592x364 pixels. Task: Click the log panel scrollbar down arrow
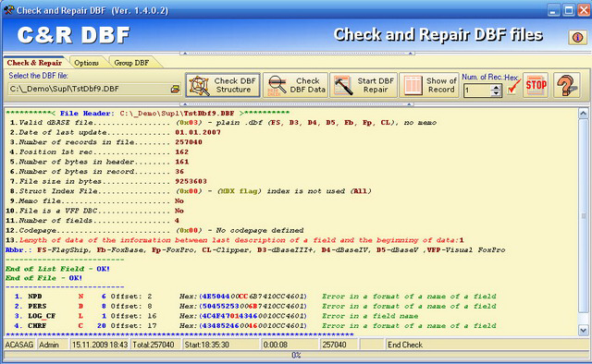click(583, 331)
